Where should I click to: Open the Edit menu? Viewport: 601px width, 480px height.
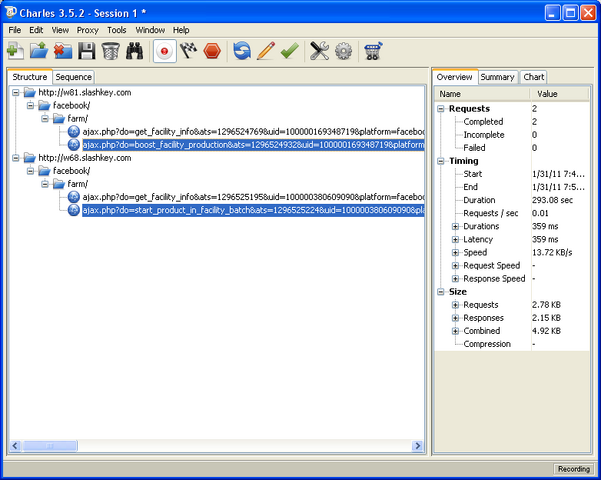pos(36,30)
